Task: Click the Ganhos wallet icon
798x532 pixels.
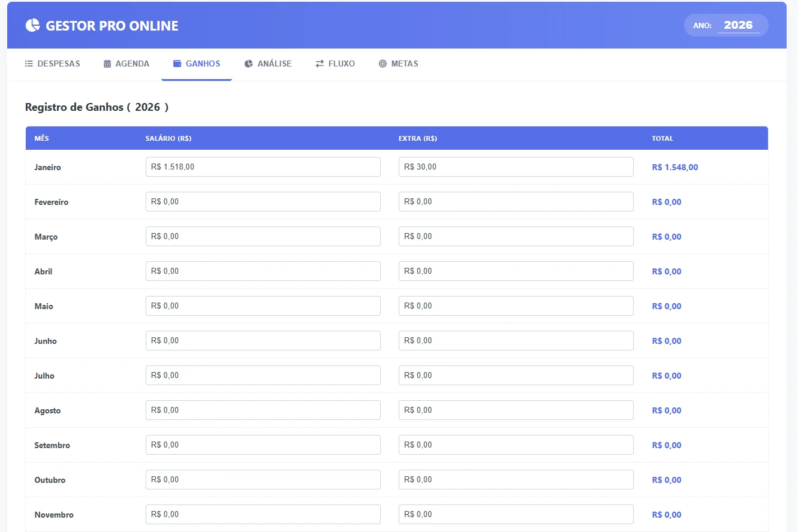Action: pyautogui.click(x=177, y=64)
